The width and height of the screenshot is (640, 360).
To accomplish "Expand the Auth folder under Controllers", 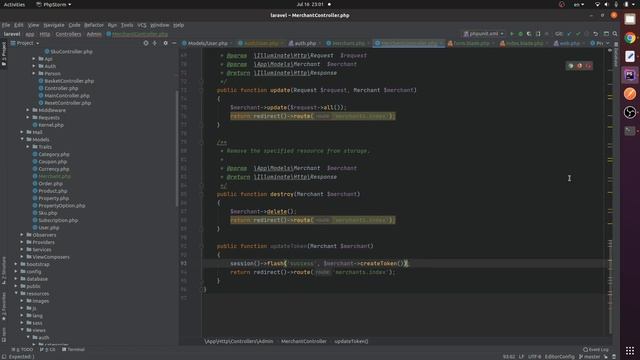I will point(34,66).
